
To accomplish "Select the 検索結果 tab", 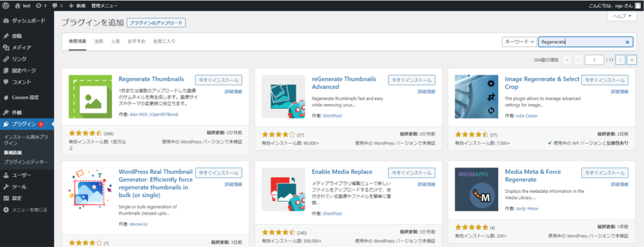I will pyautogui.click(x=77, y=41).
